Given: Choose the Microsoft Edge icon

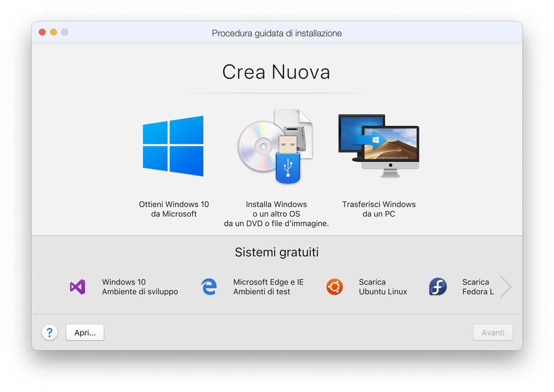Looking at the screenshot, I should tap(209, 287).
